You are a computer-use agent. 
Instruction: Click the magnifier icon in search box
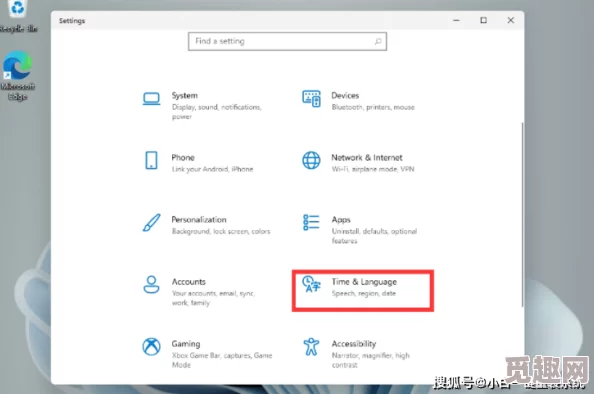(x=378, y=41)
